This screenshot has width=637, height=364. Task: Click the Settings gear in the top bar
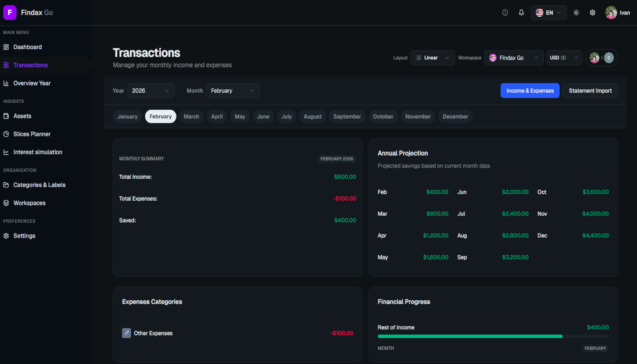tap(592, 12)
